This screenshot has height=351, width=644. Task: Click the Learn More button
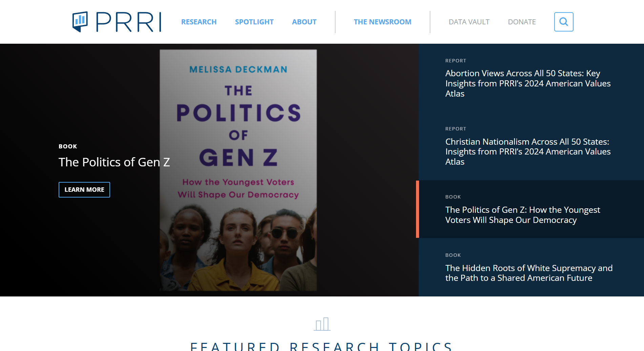coord(84,190)
